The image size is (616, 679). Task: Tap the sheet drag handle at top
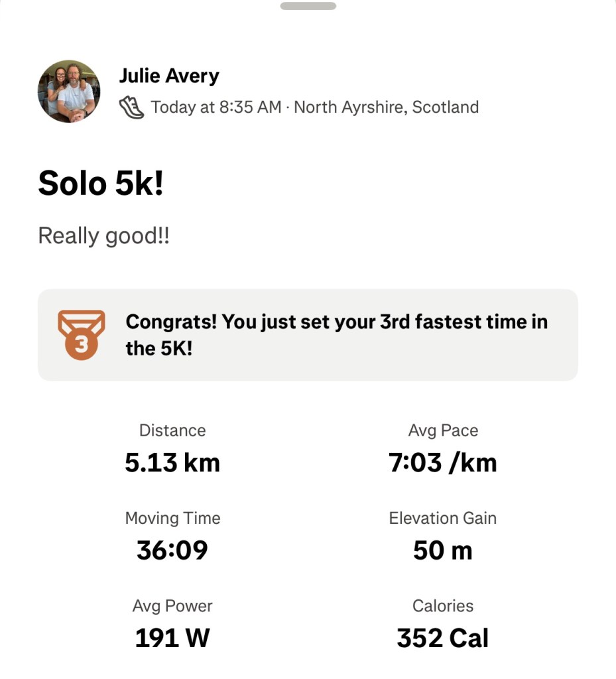point(308,6)
